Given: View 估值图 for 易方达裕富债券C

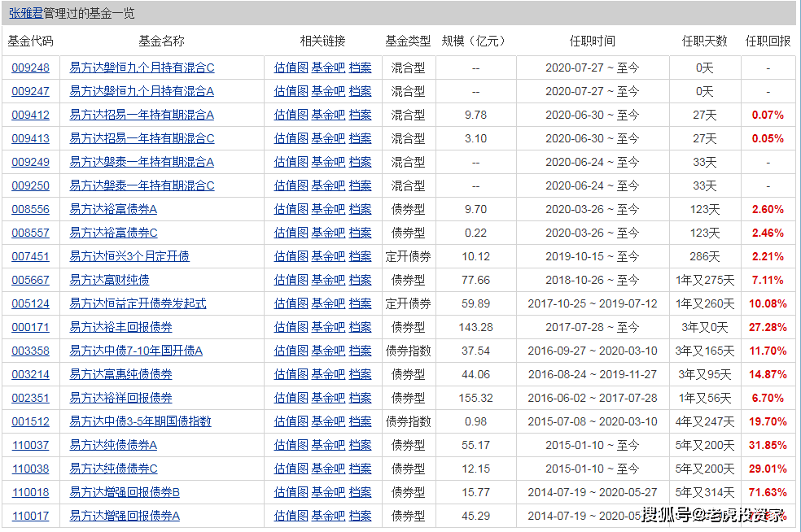Looking at the screenshot, I should (x=291, y=233).
